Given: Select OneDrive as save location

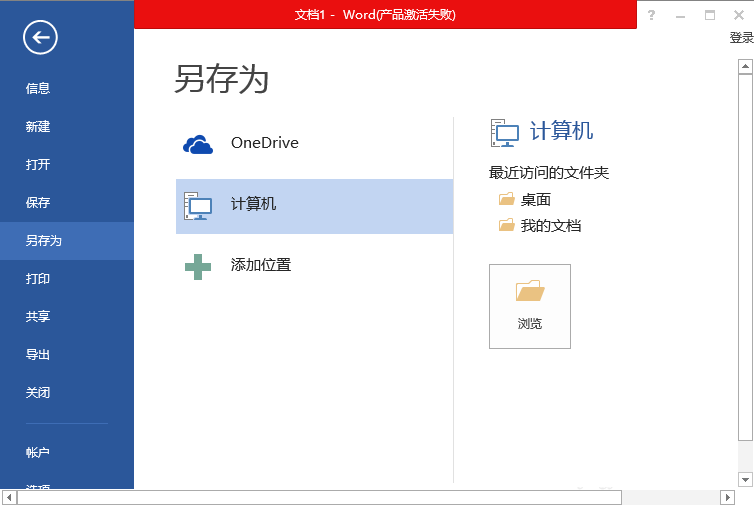Looking at the screenshot, I should (x=314, y=143).
